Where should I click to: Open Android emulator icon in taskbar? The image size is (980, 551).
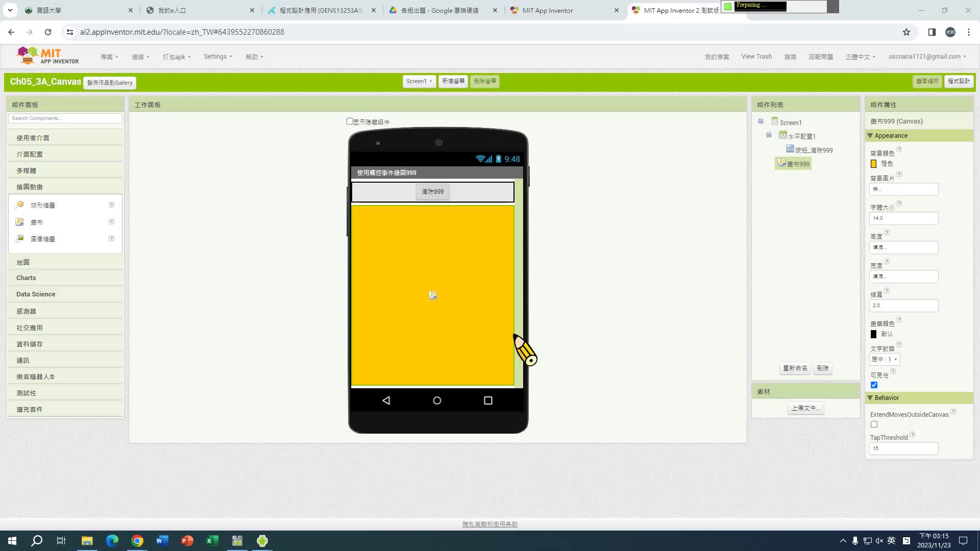click(x=262, y=541)
